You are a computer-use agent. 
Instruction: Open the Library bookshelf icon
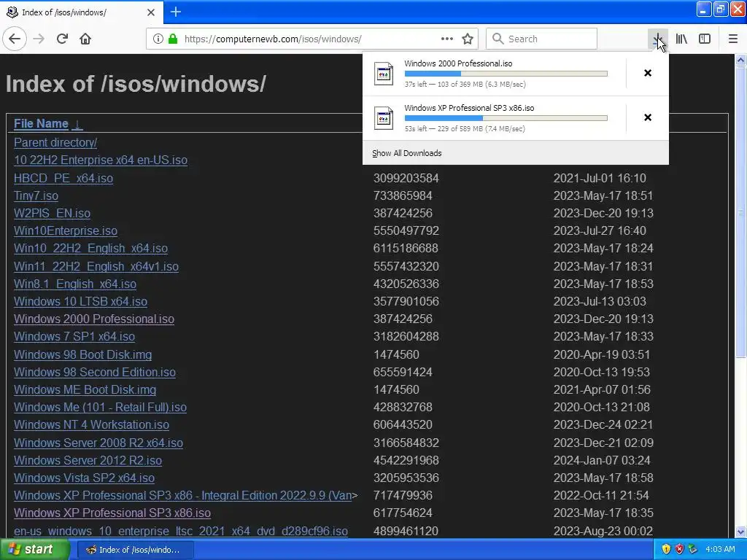(681, 39)
